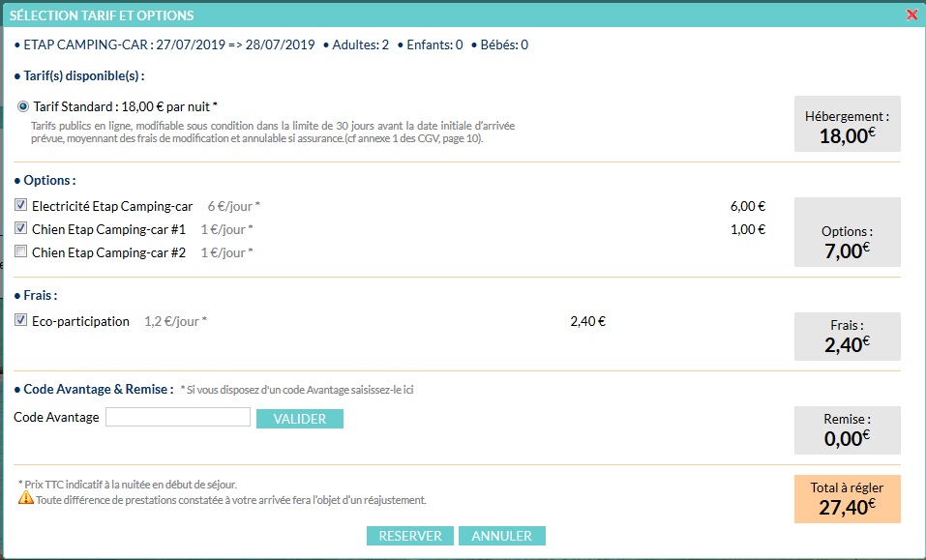Disable the Chien Etap Camping-car #1 checkbox
The height and width of the screenshot is (560, 926).
tap(21, 229)
